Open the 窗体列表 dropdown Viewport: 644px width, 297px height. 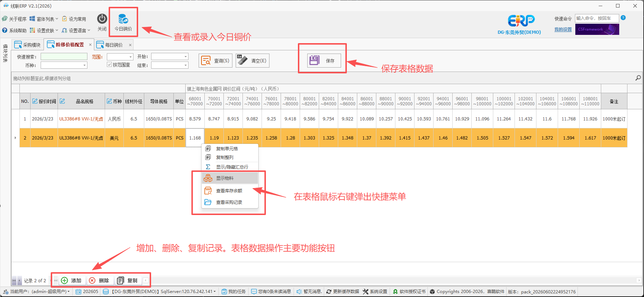pyautogui.click(x=44, y=19)
